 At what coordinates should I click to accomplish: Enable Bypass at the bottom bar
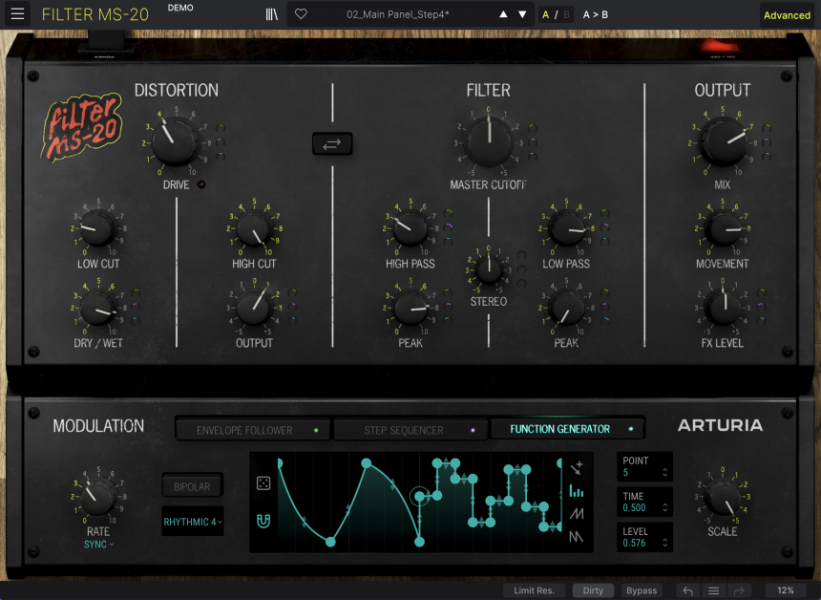click(641, 590)
